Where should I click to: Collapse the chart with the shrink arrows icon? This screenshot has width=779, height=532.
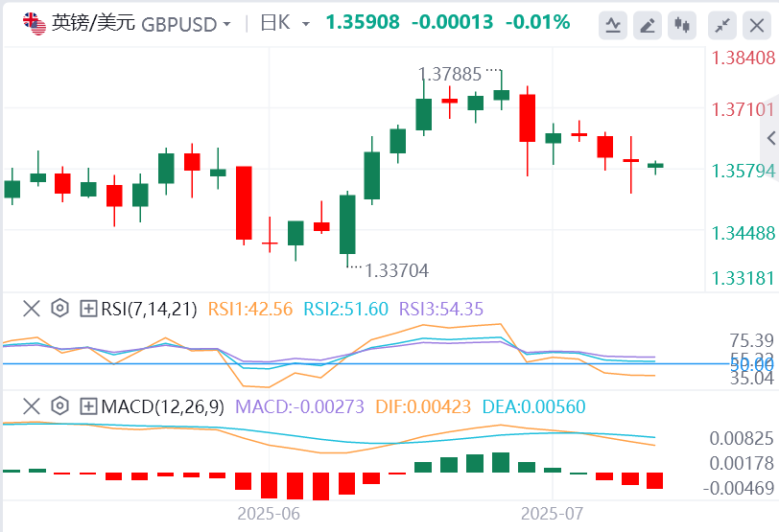[722, 25]
